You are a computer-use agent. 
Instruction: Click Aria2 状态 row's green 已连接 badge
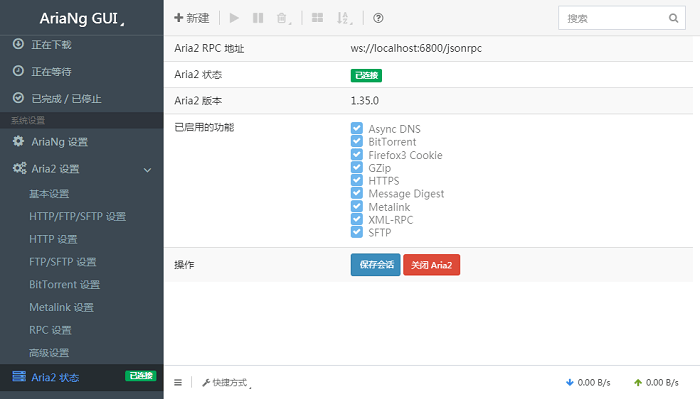[366, 75]
